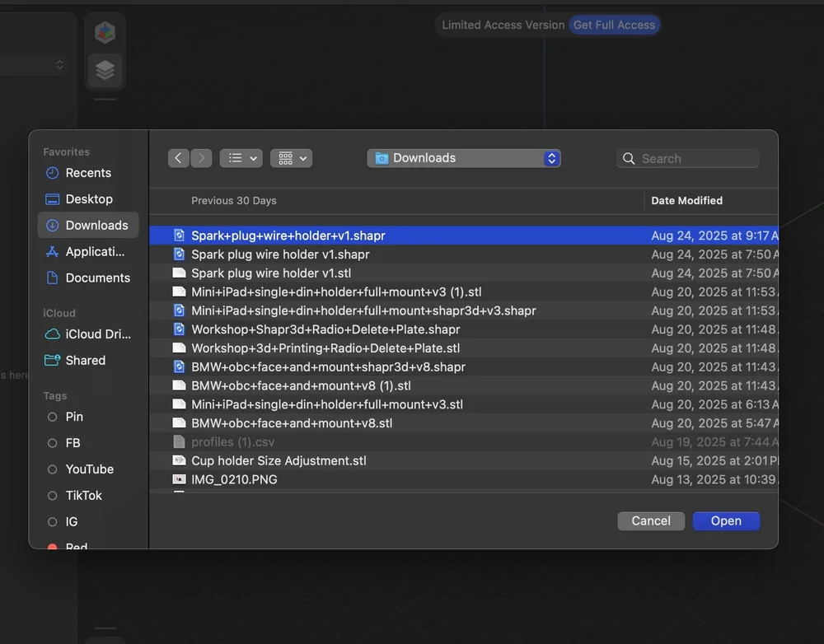Click image thumbnail icon of IMG_0210.PNG

(x=179, y=479)
